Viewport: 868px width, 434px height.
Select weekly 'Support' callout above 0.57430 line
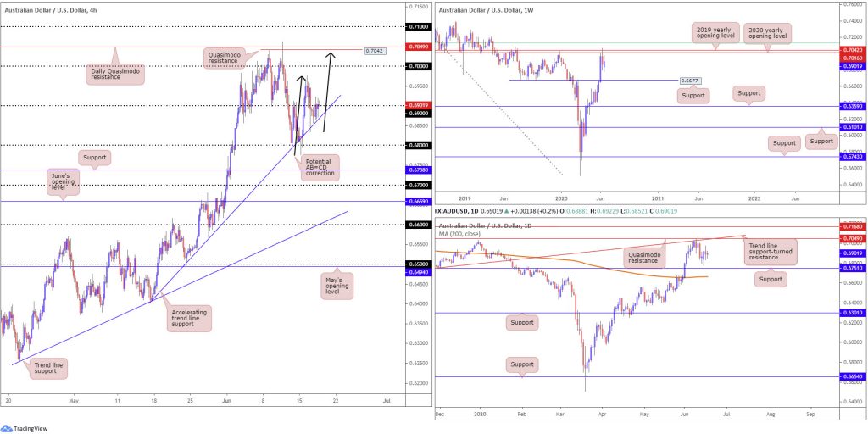point(784,142)
